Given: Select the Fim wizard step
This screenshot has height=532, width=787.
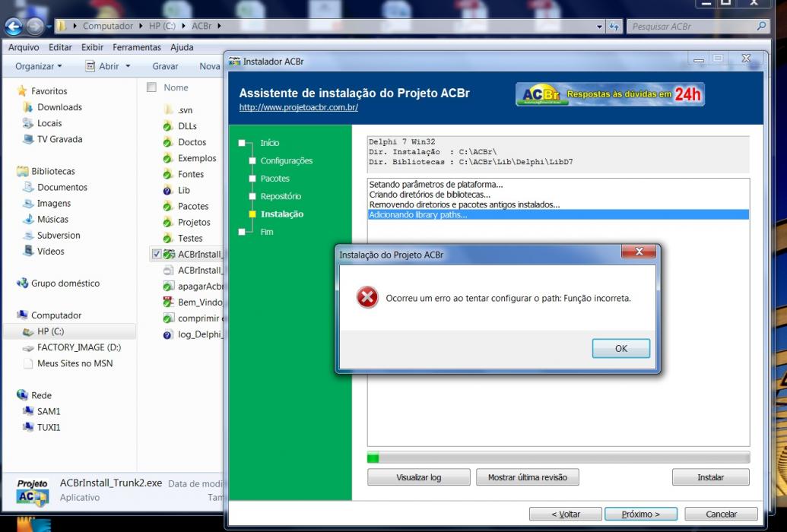Looking at the screenshot, I should [267, 232].
